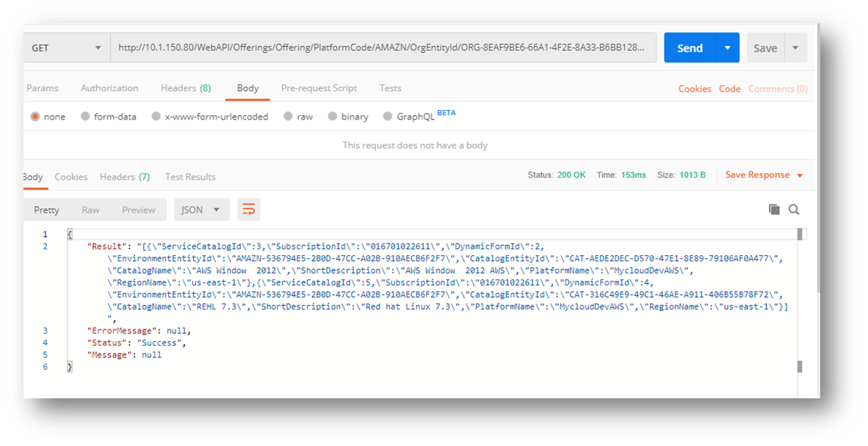Open the Cookies link

[695, 89]
